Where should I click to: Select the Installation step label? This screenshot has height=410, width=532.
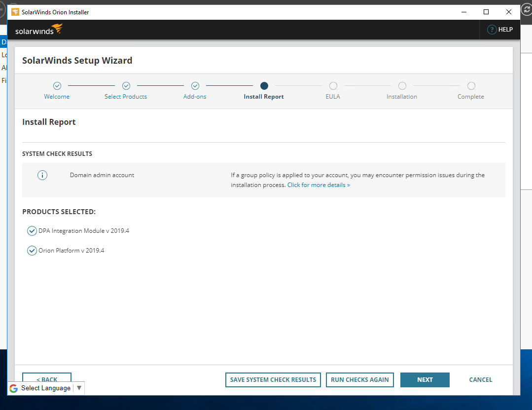[x=402, y=97]
